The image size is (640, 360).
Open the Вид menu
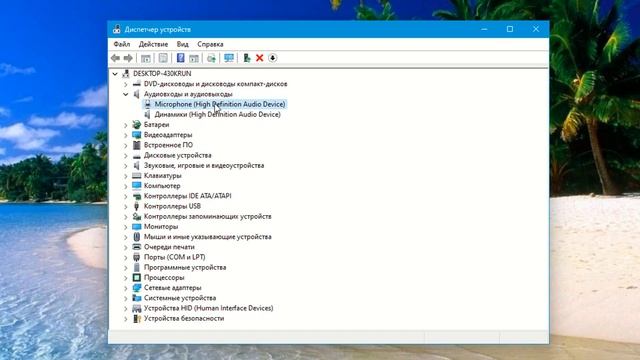click(x=182, y=44)
